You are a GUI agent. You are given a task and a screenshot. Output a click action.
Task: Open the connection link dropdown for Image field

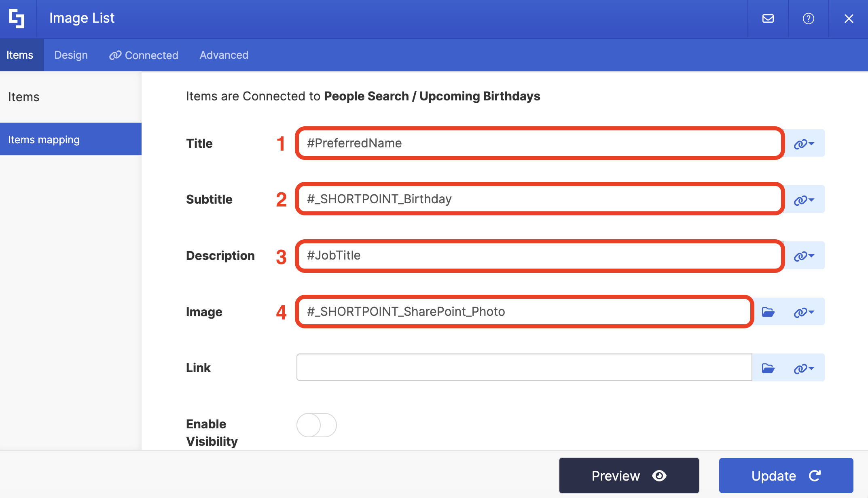[x=804, y=312]
